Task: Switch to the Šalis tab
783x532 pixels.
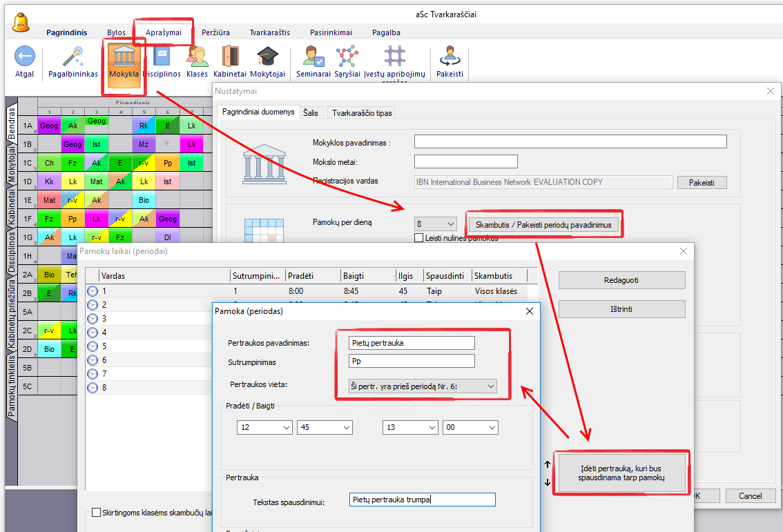Action: (310, 112)
